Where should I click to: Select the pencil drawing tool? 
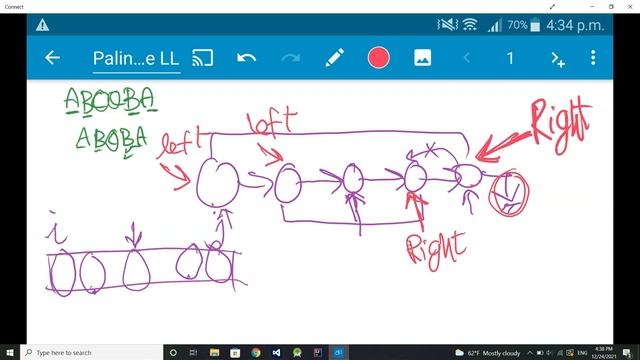coord(335,58)
